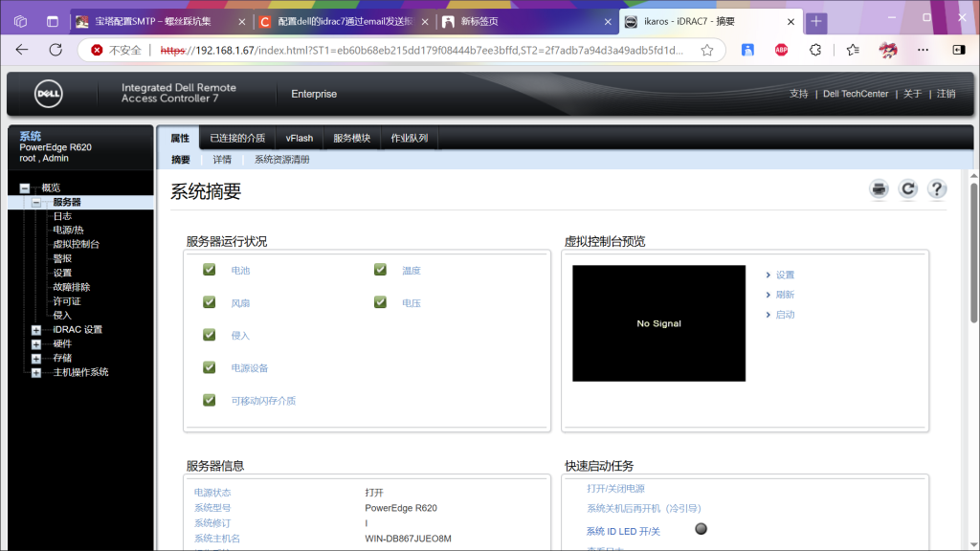Viewport: 980px width, 551px height.
Task: Click the refresh icon beside 系统摘要
Action: [908, 188]
